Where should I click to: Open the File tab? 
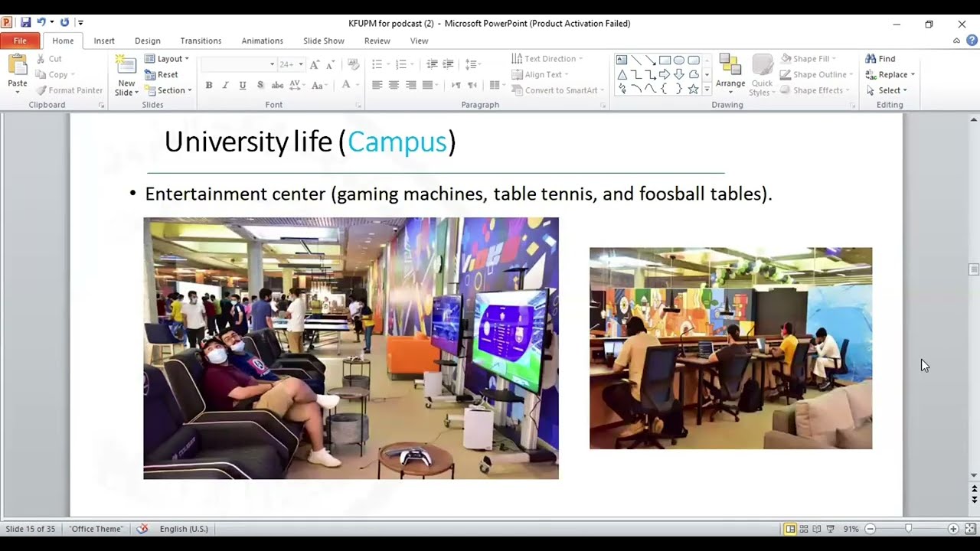[20, 41]
